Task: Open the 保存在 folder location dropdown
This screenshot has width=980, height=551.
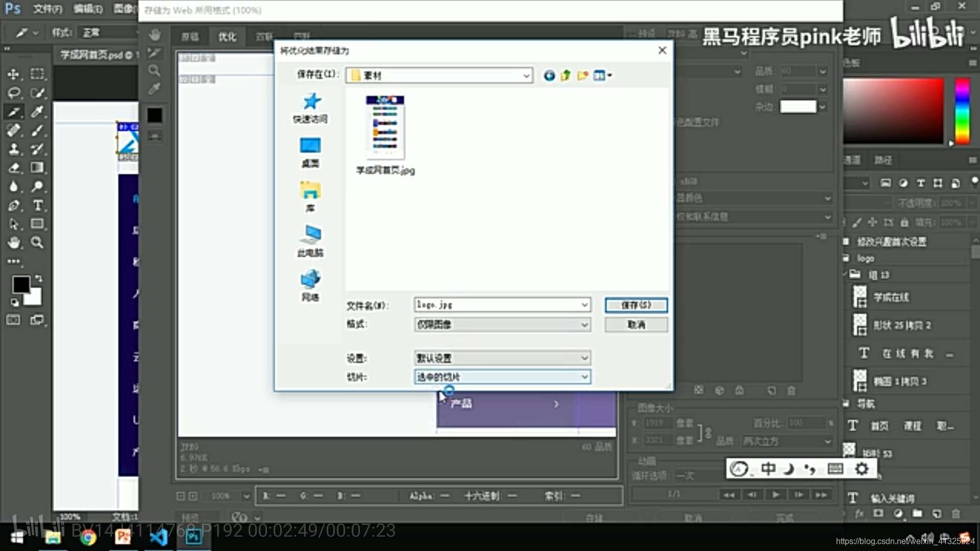Action: (526, 76)
